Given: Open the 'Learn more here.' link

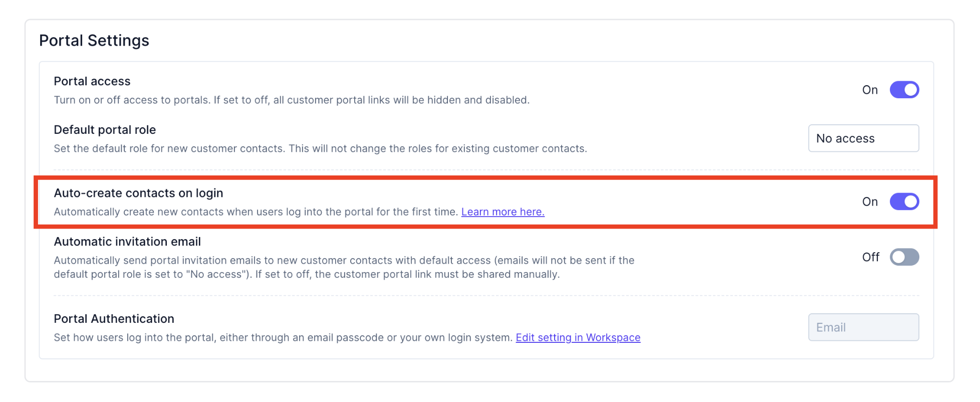Looking at the screenshot, I should point(503,212).
